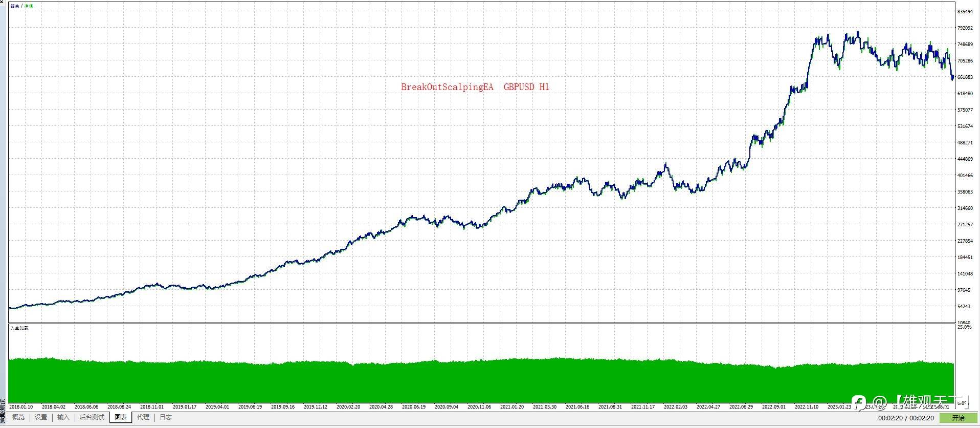Click the green 开始 button
This screenshot has height=428, width=980.
click(x=958, y=418)
